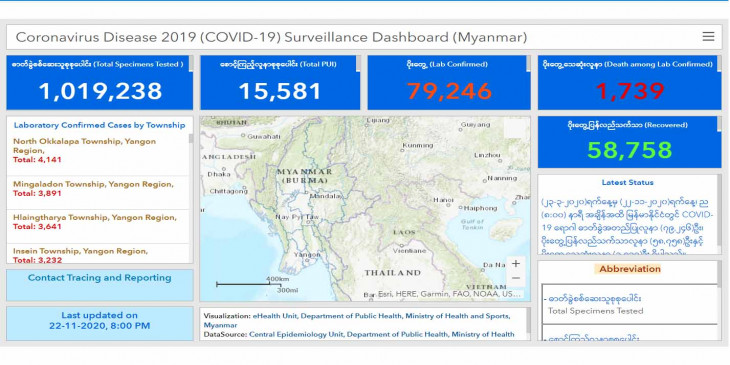Click the Total PUI panel scroll handle
The height and width of the screenshot is (365, 730).
click(358, 64)
